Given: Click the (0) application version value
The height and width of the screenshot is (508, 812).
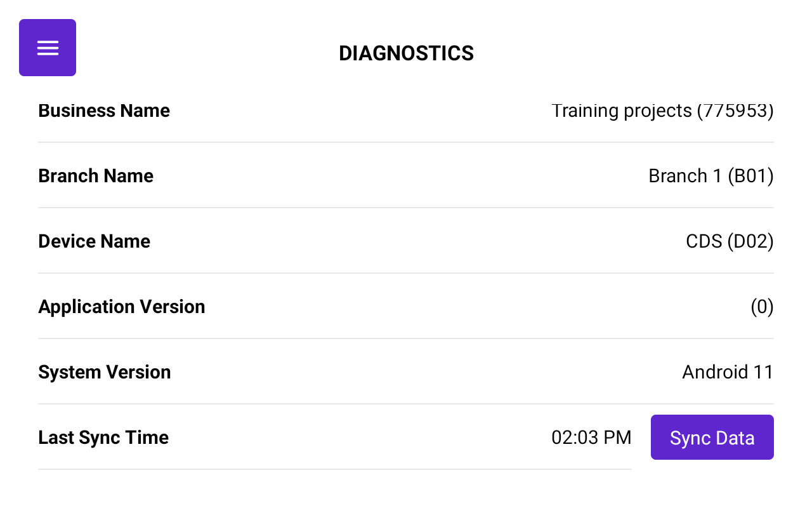Looking at the screenshot, I should (762, 307).
